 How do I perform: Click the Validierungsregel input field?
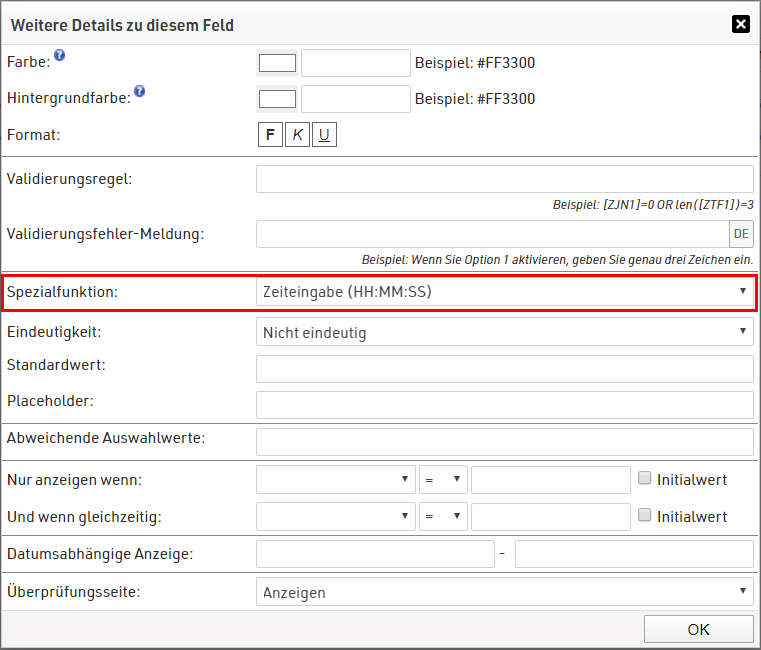point(505,179)
